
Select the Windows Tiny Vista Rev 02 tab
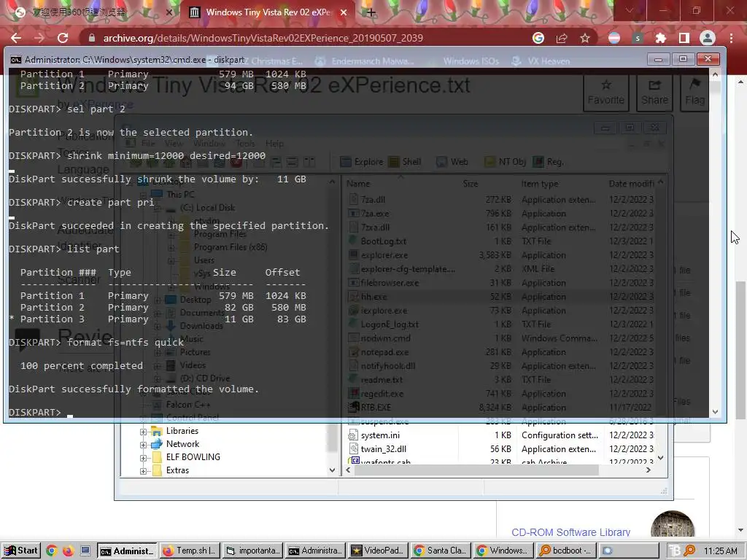coord(267,12)
